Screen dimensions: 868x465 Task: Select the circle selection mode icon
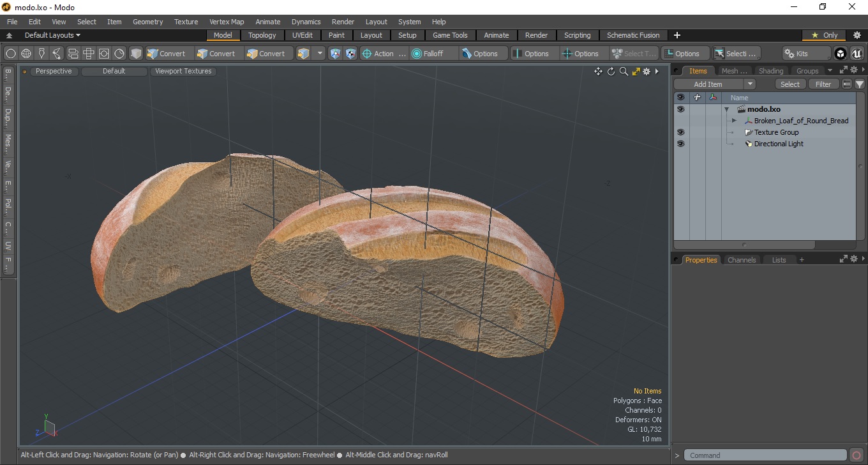coord(11,54)
